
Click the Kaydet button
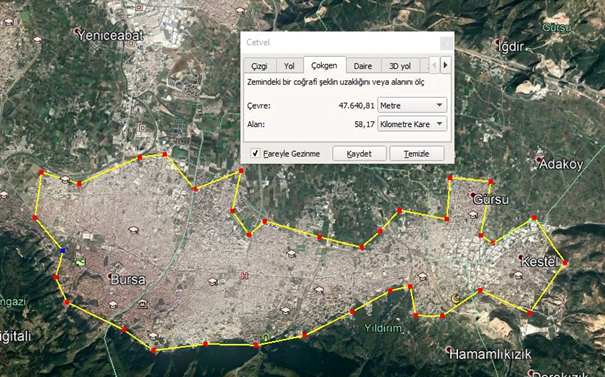[359, 154]
